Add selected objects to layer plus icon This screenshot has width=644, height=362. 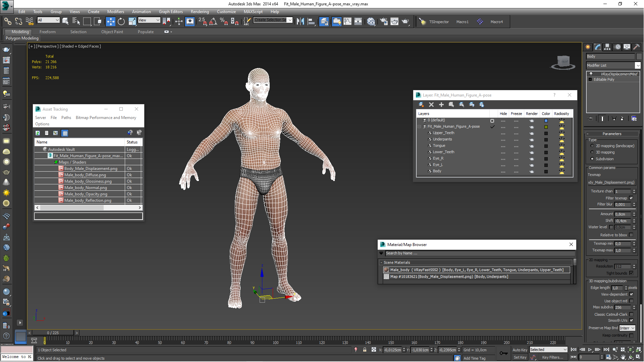[441, 105]
